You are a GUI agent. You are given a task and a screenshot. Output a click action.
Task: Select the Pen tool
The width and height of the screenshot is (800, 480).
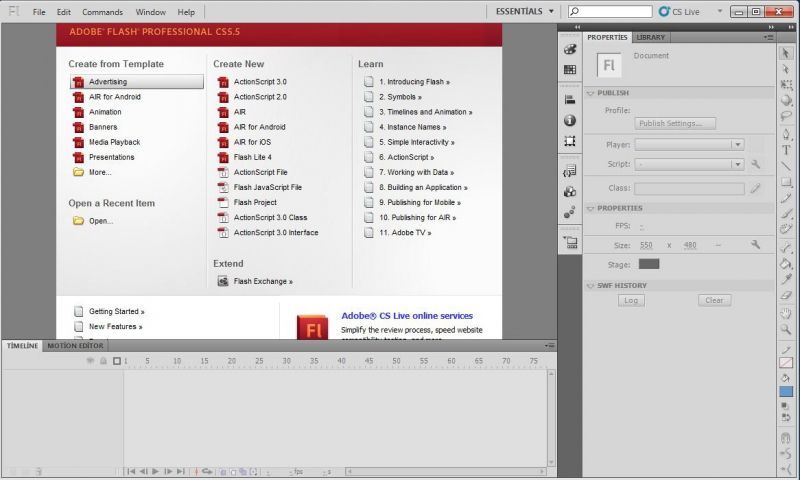pyautogui.click(x=786, y=134)
